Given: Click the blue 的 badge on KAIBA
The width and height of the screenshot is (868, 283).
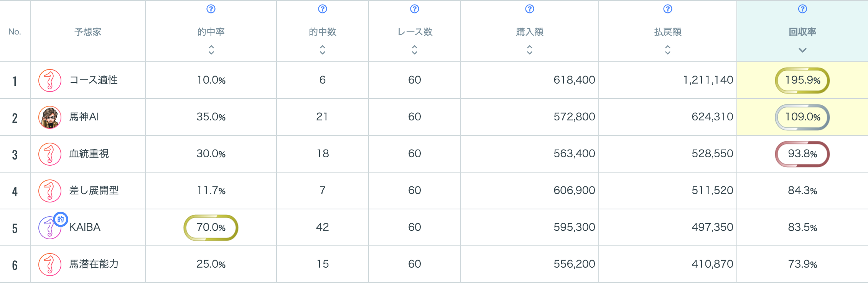Looking at the screenshot, I should [x=61, y=219].
